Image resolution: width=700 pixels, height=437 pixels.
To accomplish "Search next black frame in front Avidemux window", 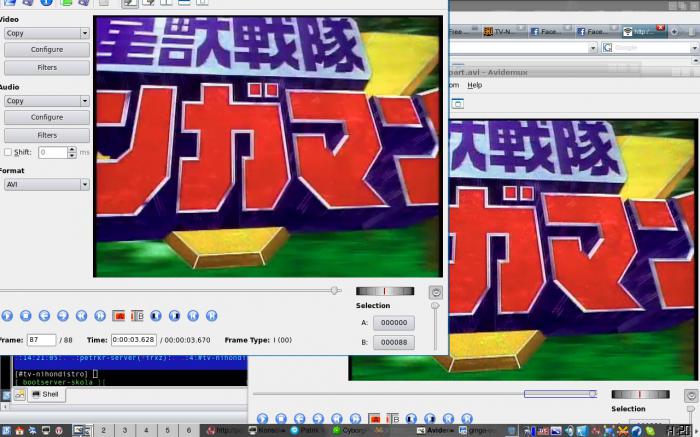I will coord(175,316).
